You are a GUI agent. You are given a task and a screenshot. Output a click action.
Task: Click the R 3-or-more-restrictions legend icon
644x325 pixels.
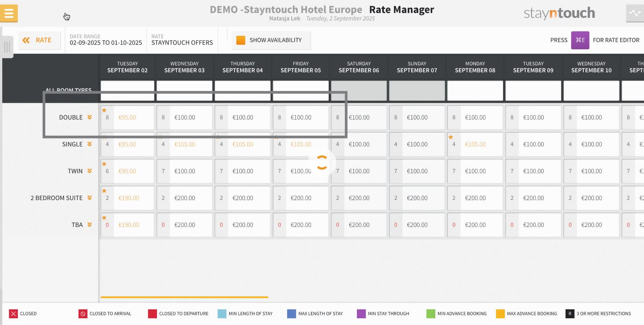pos(570,314)
